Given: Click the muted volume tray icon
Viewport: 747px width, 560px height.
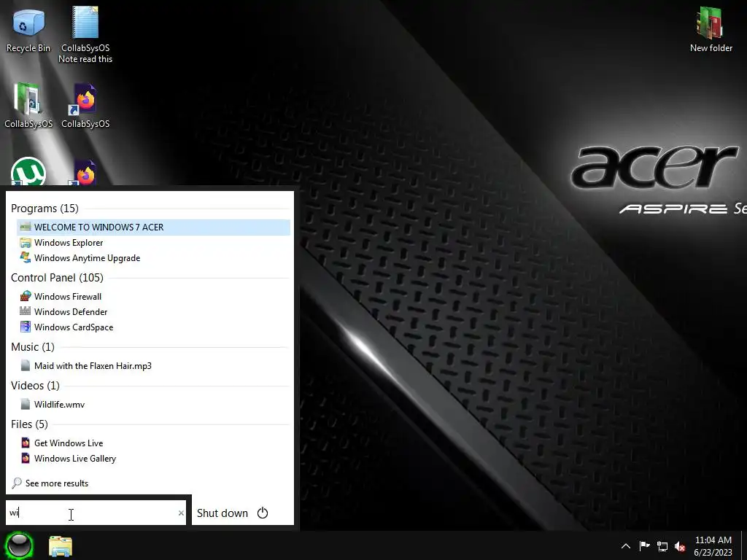Looking at the screenshot, I should 681,546.
